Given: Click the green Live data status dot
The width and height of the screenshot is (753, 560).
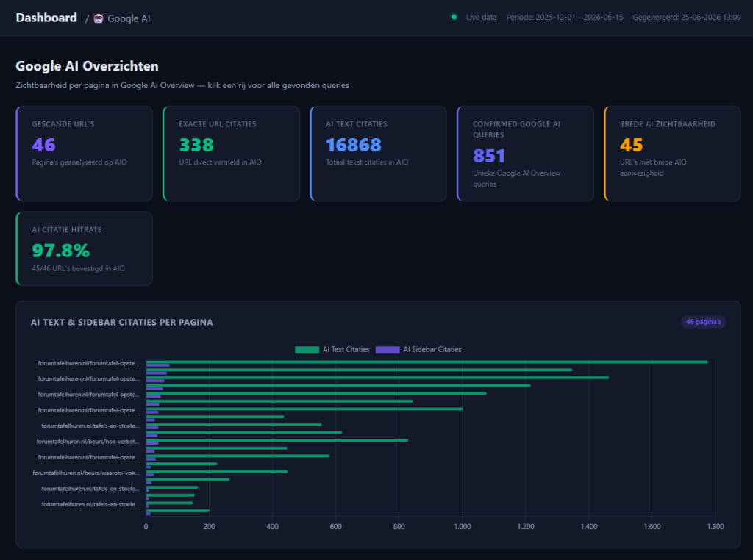Looking at the screenshot, I should (x=454, y=18).
